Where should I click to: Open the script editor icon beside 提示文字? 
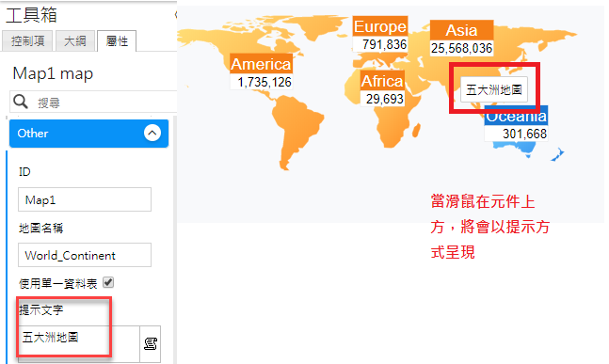coord(151,344)
